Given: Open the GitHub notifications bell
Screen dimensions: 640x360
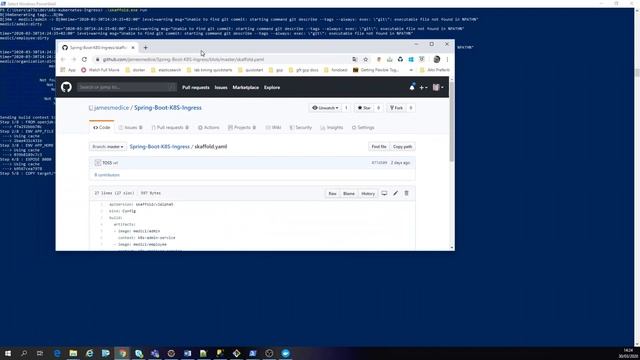Looking at the screenshot, I should 412,87.
